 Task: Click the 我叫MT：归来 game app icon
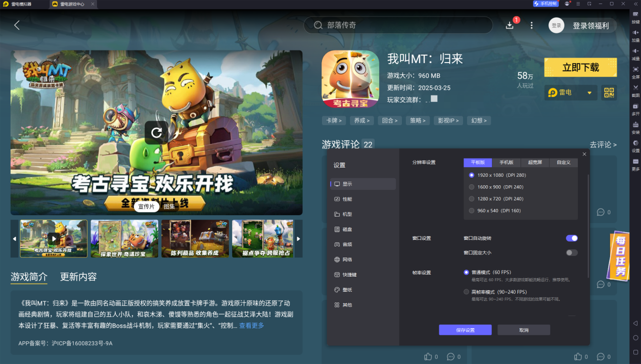tap(350, 79)
